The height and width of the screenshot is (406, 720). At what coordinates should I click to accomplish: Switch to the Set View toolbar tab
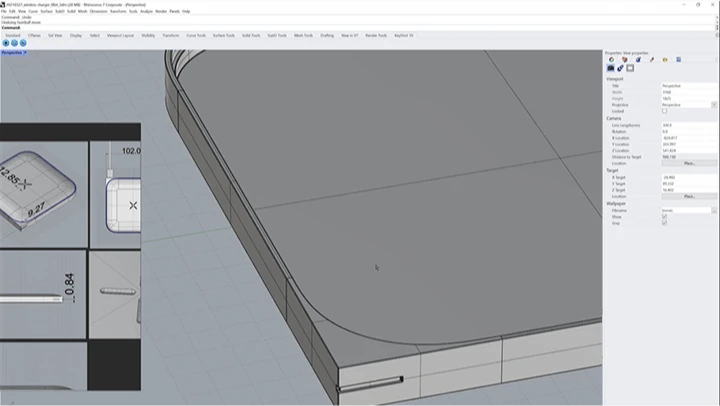pyautogui.click(x=55, y=35)
